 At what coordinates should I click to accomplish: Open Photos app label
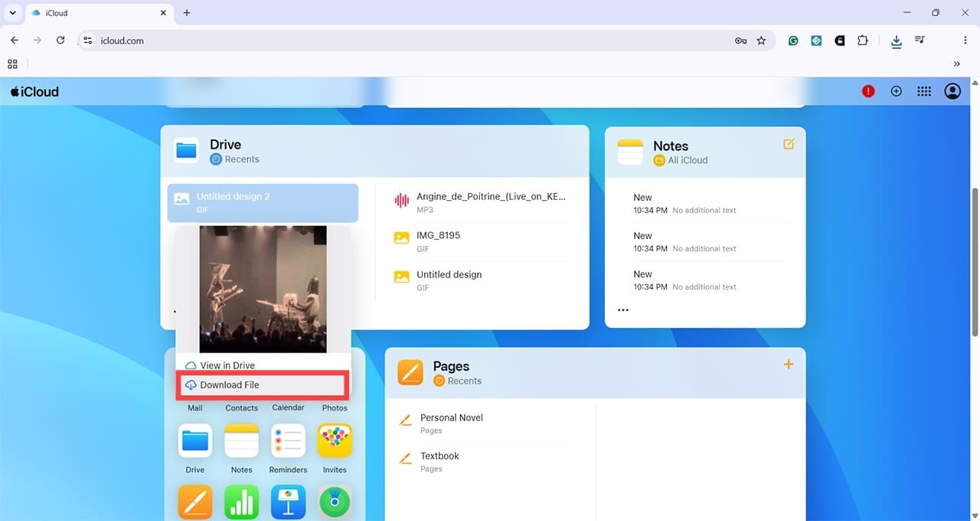(x=335, y=408)
